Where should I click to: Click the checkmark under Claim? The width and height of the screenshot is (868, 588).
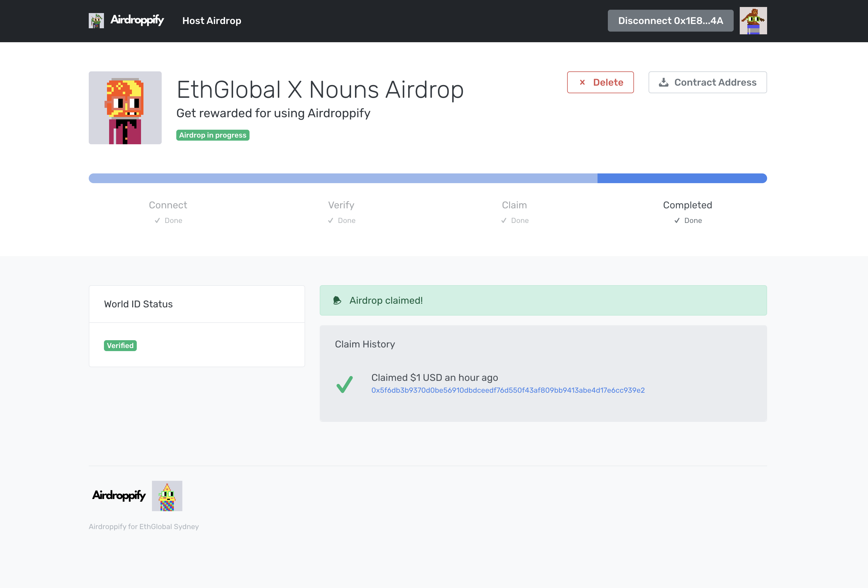coord(504,220)
